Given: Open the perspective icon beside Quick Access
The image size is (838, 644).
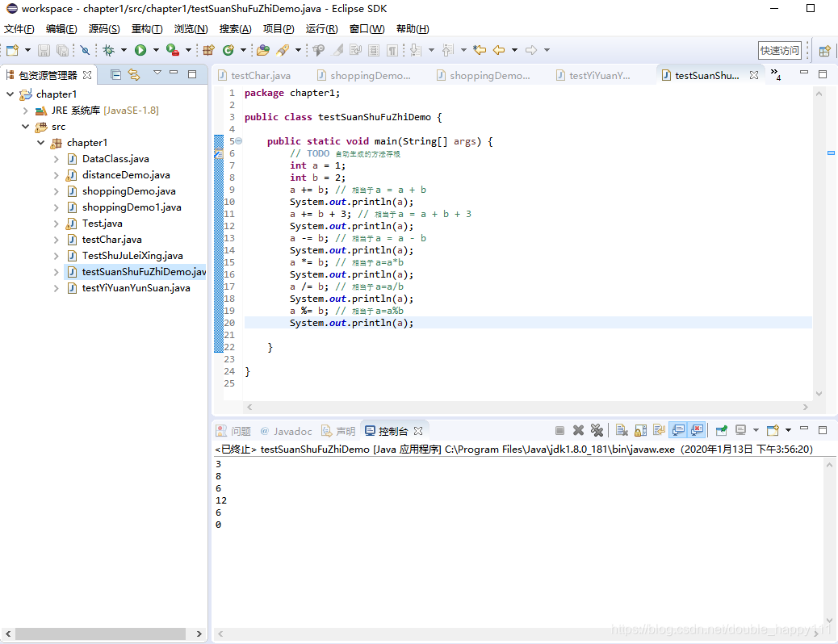Looking at the screenshot, I should click(824, 51).
